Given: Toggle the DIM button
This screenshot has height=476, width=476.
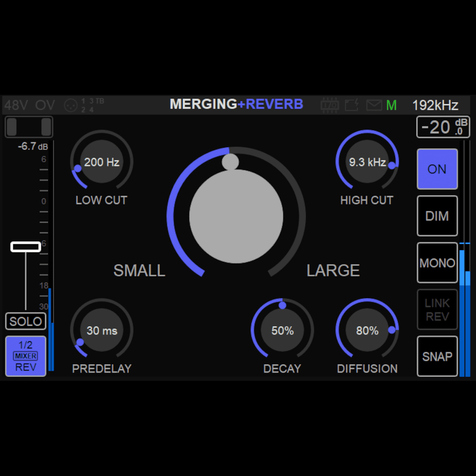Looking at the screenshot, I should 437,216.
